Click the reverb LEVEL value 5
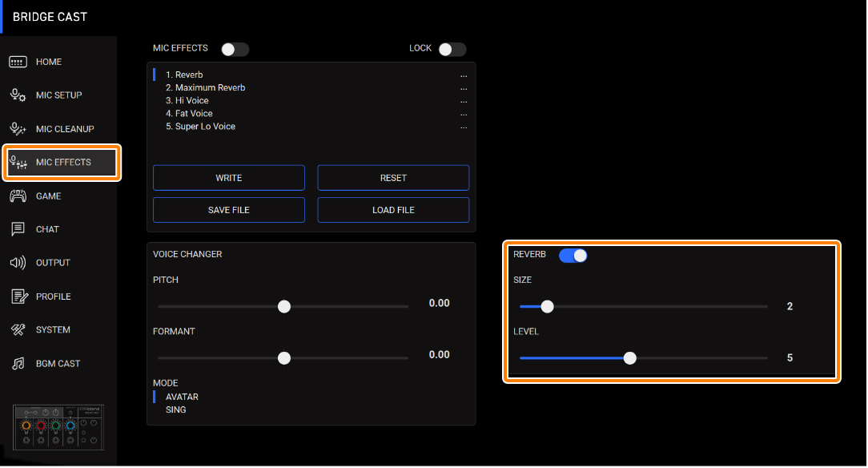868x468 pixels. tap(790, 357)
